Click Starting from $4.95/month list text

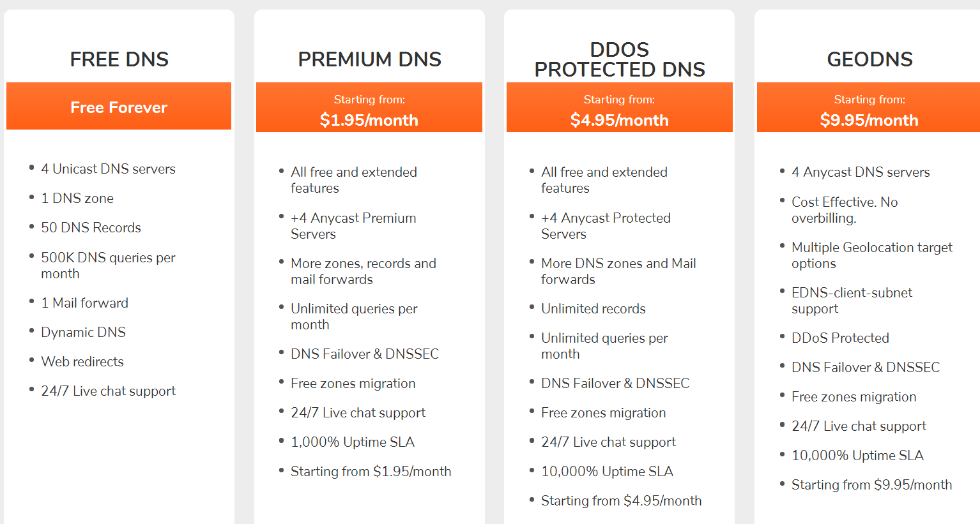click(621, 501)
